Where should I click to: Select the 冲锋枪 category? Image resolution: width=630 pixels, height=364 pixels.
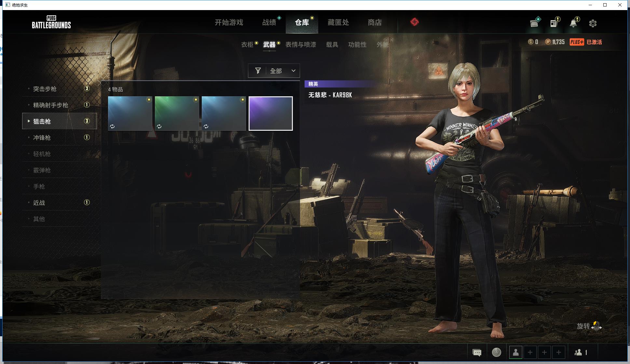(x=60, y=138)
